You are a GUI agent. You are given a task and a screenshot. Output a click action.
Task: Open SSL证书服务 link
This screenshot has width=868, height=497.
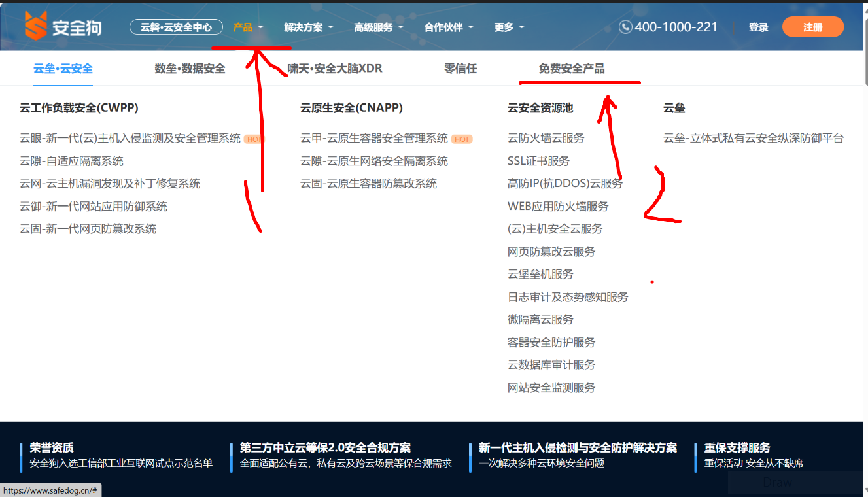point(538,161)
